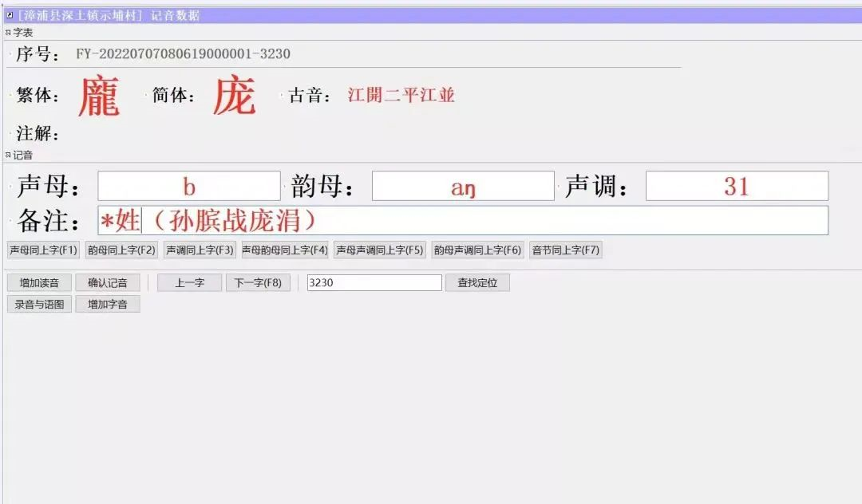The image size is (862, 504).
Task: Collapse the 记音 section
Action: click(8, 156)
